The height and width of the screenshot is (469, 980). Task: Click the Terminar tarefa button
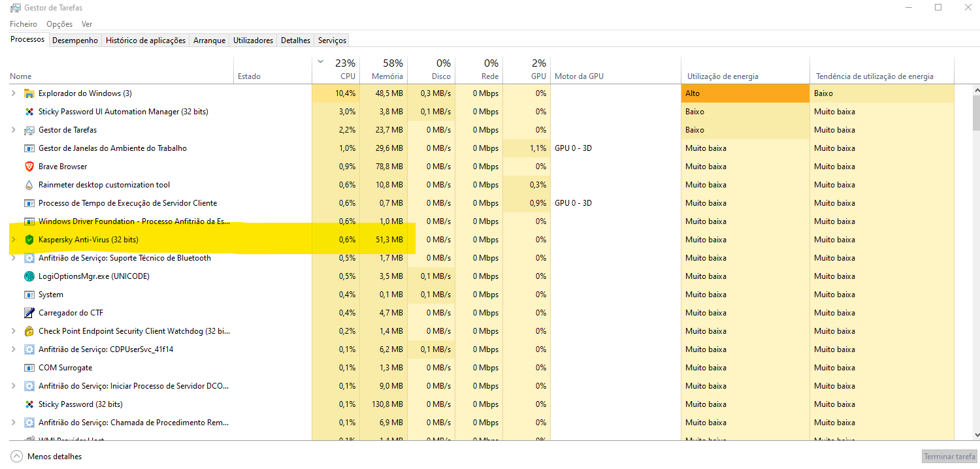tap(949, 457)
